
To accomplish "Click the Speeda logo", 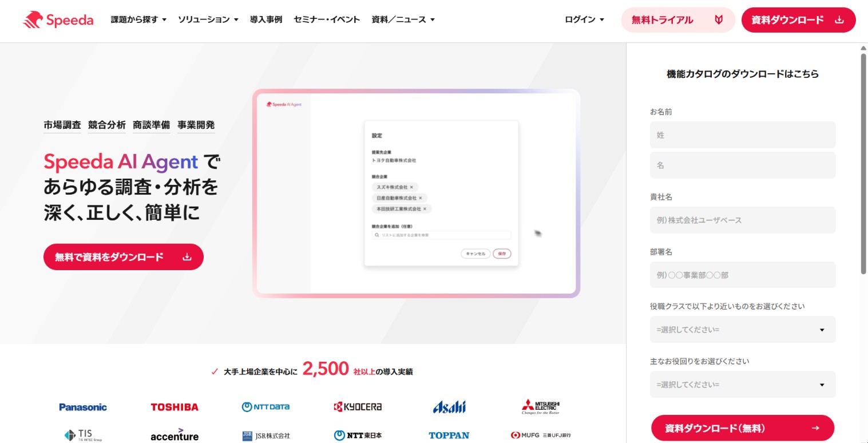I will coord(58,20).
